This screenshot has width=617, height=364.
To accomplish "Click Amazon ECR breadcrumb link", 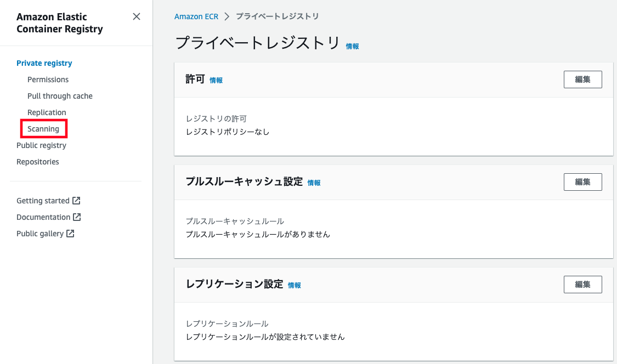I will tap(196, 16).
